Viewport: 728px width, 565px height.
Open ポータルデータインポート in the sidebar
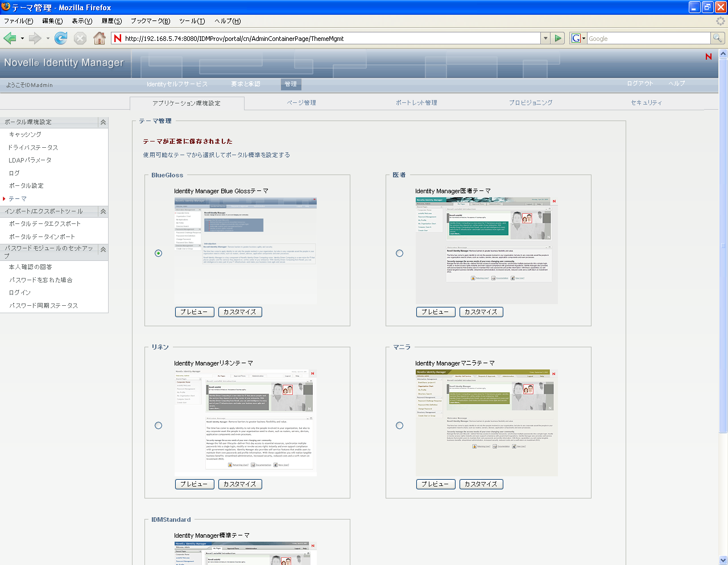point(42,237)
